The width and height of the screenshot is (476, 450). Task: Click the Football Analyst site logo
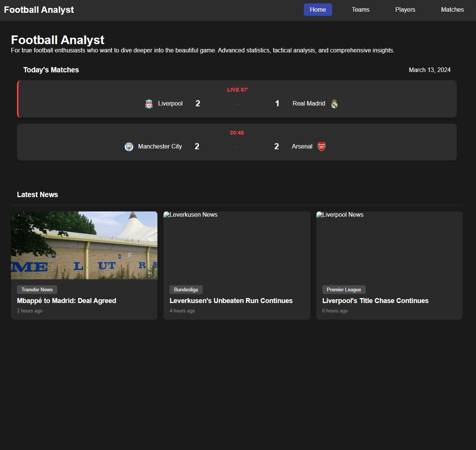(38, 9)
